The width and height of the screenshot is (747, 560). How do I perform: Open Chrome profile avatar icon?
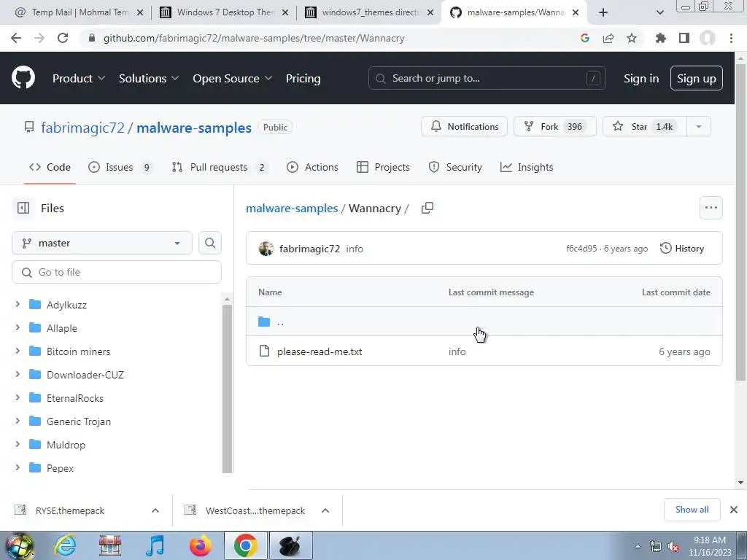tap(708, 38)
